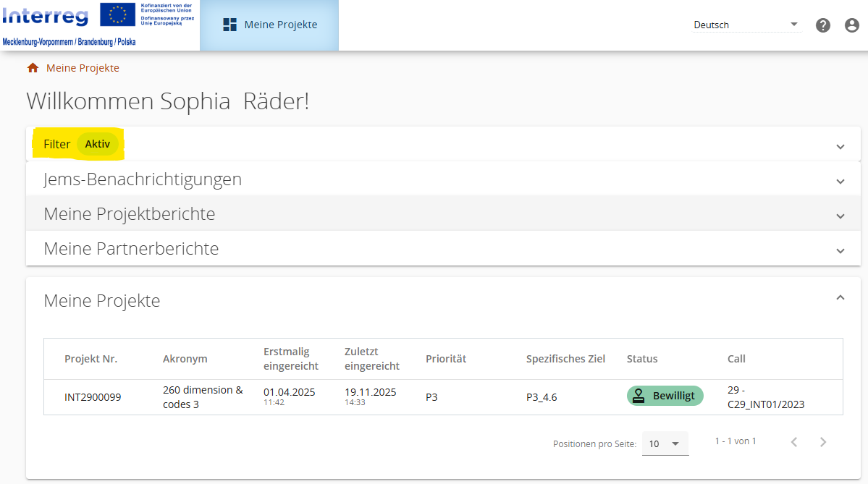The width and height of the screenshot is (868, 484).
Task: Expand the Filter panel
Action: 840,146
